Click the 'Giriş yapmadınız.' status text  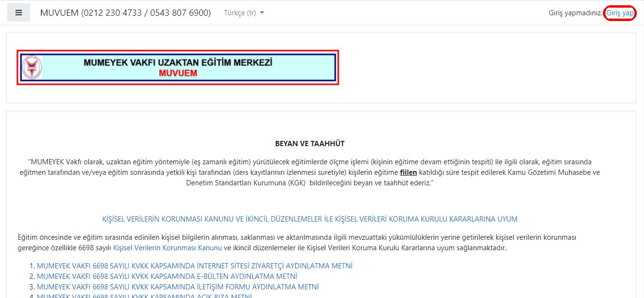point(576,13)
